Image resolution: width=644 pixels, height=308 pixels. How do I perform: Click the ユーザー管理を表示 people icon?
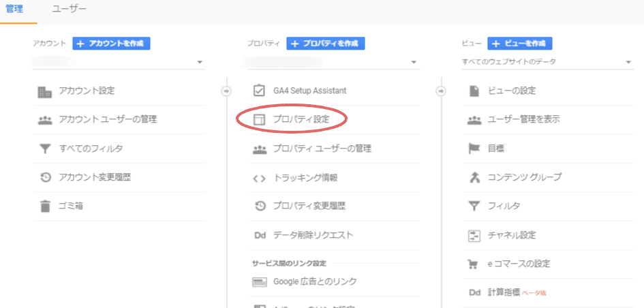click(x=474, y=120)
